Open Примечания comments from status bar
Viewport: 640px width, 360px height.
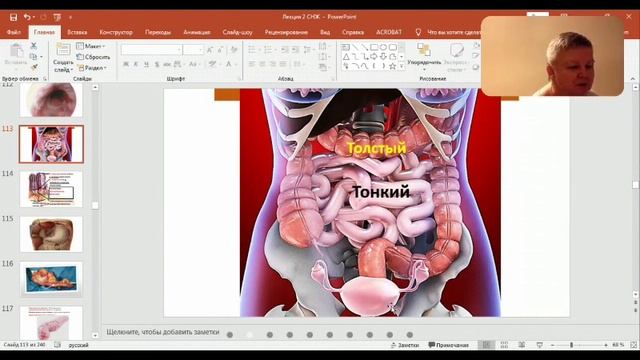(x=448, y=345)
